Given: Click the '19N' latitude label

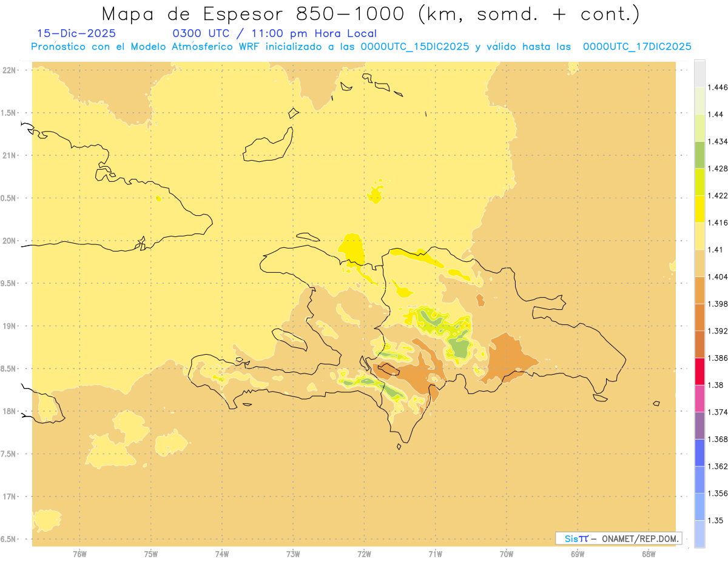Looking at the screenshot, I should pyautogui.click(x=9, y=326).
